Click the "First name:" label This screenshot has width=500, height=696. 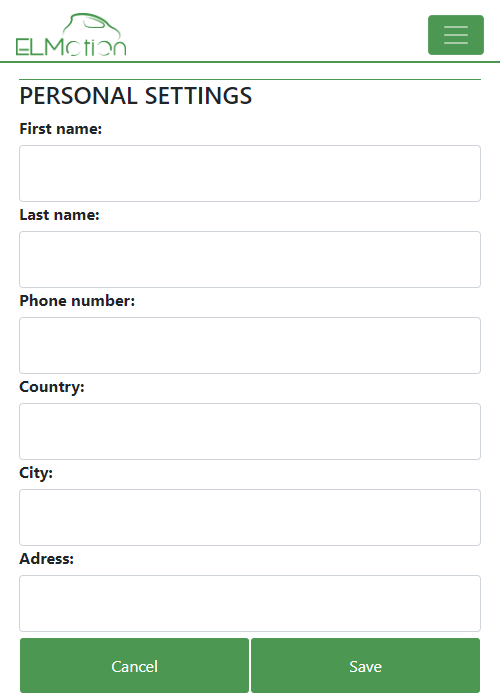tap(61, 129)
